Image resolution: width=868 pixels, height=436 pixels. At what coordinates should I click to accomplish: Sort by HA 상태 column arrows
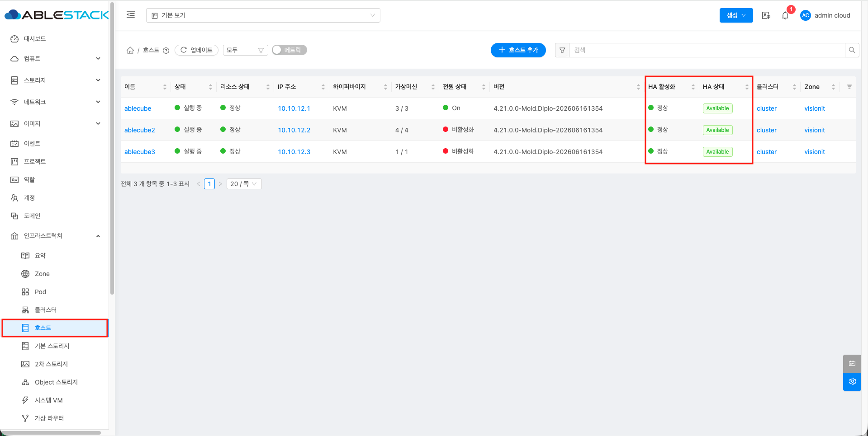(747, 87)
